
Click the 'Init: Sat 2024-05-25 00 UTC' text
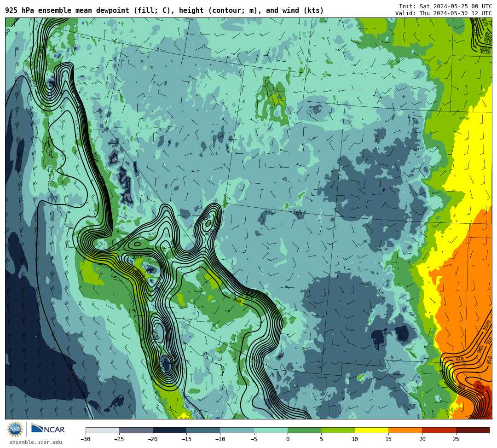[x=445, y=6]
